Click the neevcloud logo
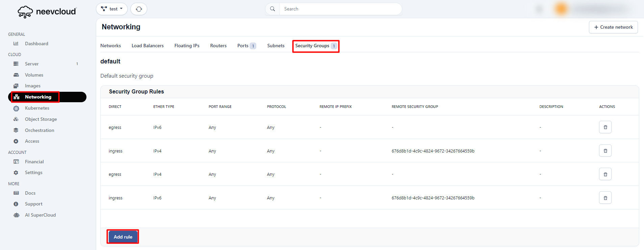 47,11
